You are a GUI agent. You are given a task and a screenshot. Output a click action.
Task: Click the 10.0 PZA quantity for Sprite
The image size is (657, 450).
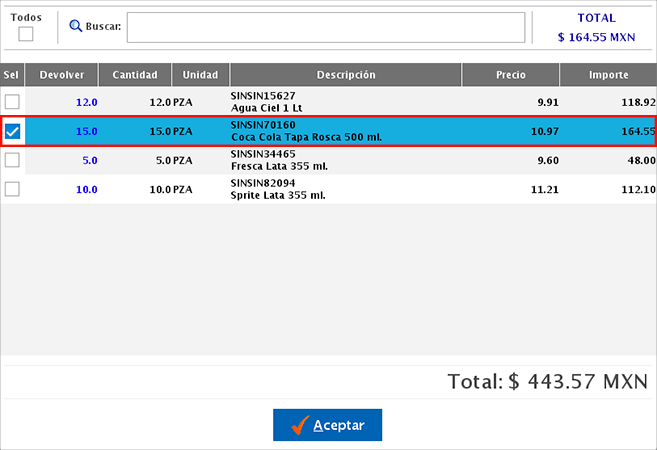pyautogui.click(x=171, y=190)
